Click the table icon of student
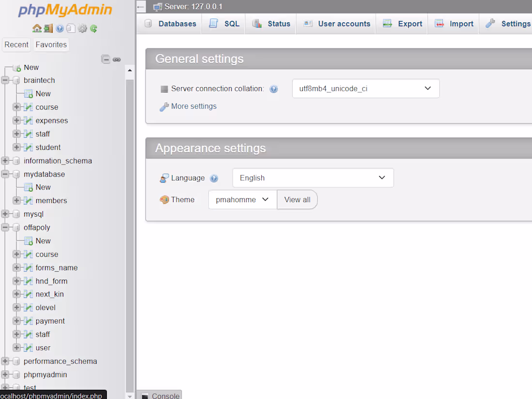Viewport: 532px width, 399px height. click(29, 147)
